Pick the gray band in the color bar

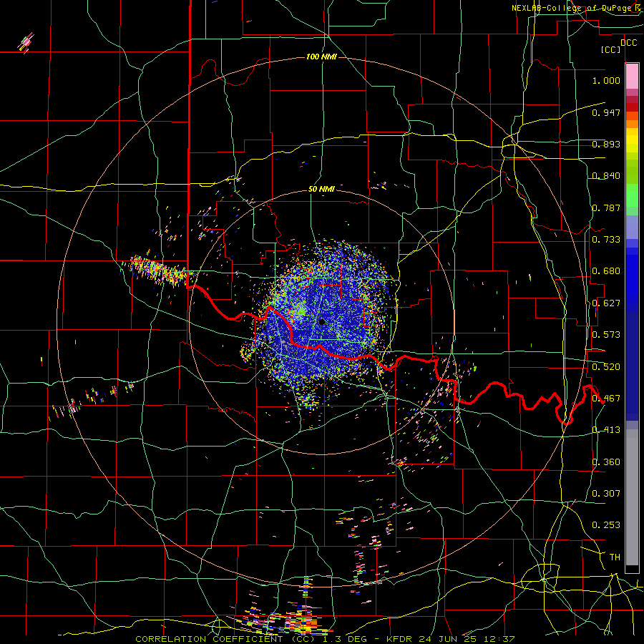(632, 497)
